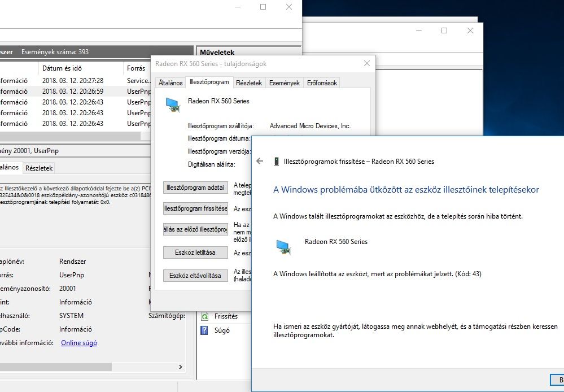Click the Illesztőprogram frissítése button

click(195, 208)
